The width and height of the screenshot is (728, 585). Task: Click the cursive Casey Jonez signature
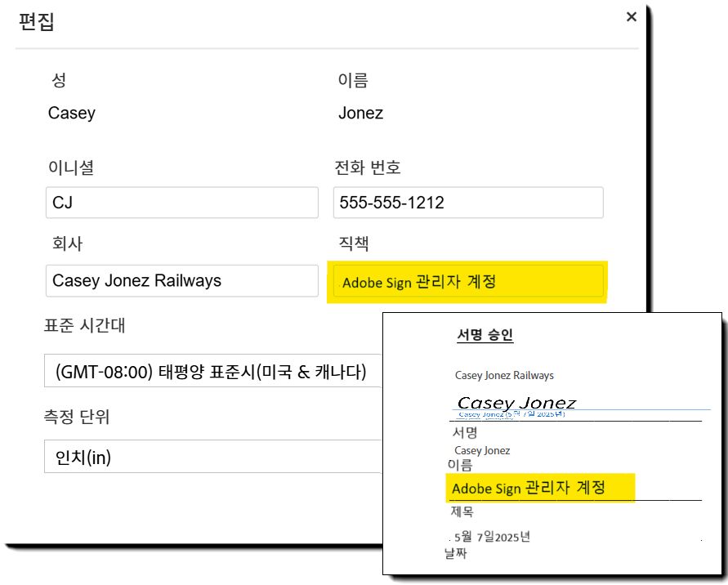pyautogui.click(x=516, y=403)
